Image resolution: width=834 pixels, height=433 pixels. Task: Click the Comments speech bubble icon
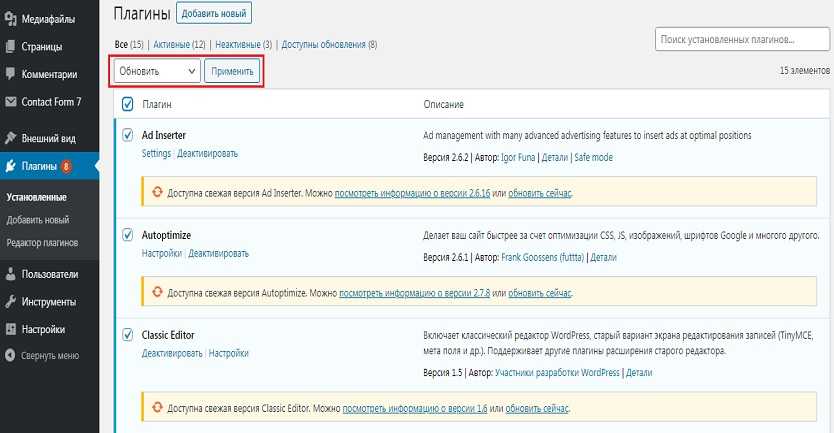pos(11,74)
